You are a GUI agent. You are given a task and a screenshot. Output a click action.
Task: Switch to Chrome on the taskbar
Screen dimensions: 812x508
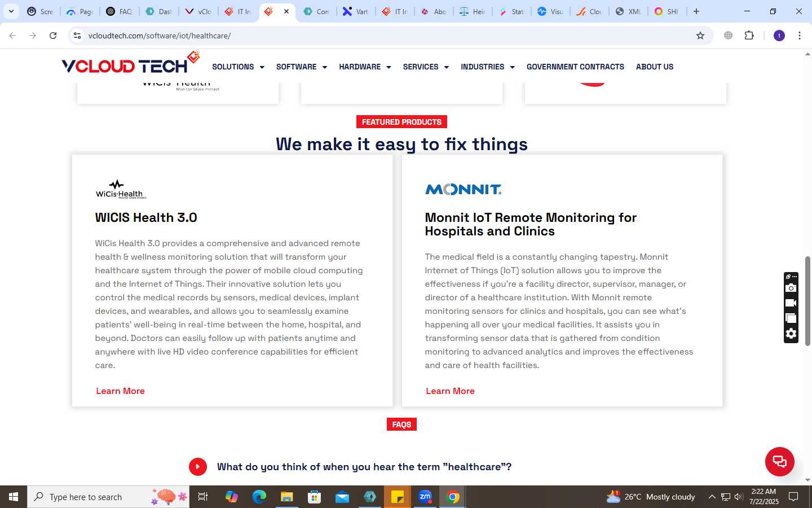453,497
